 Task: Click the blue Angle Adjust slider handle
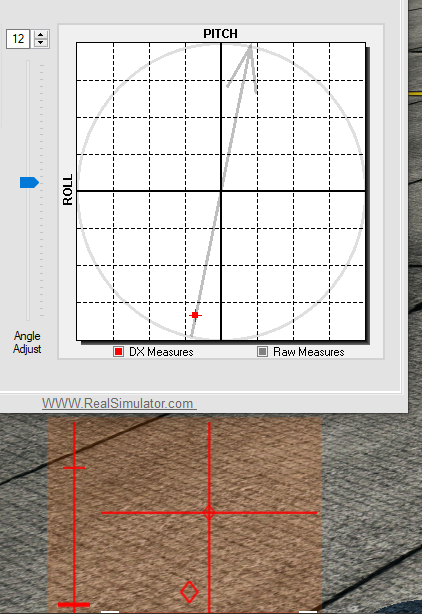click(29, 182)
